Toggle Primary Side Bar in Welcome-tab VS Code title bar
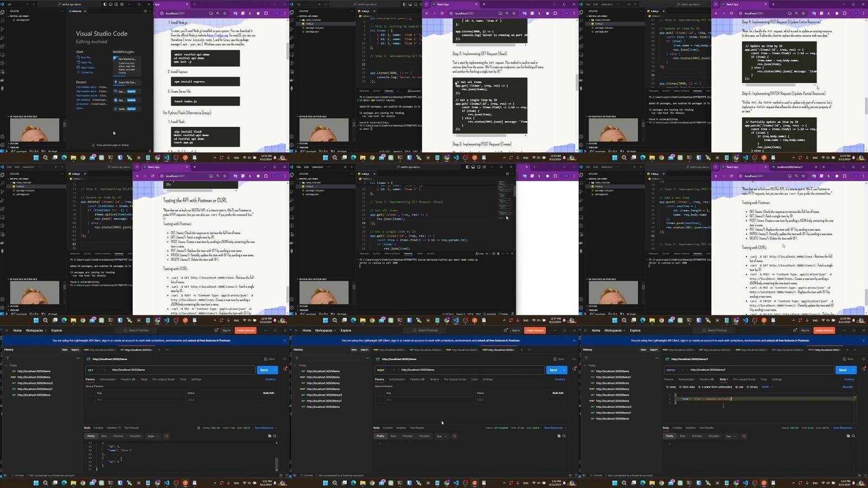Viewport: 868px width, 488px height. (105, 4)
